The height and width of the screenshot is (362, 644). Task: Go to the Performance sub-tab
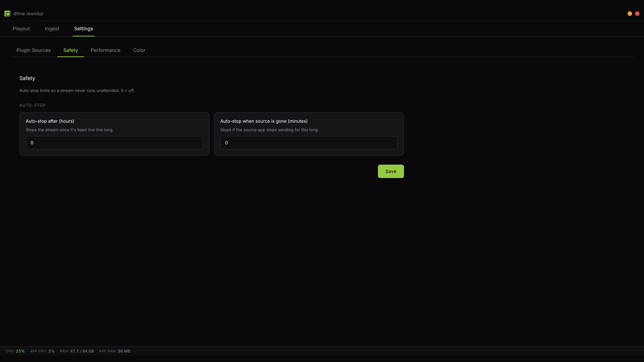click(x=105, y=50)
